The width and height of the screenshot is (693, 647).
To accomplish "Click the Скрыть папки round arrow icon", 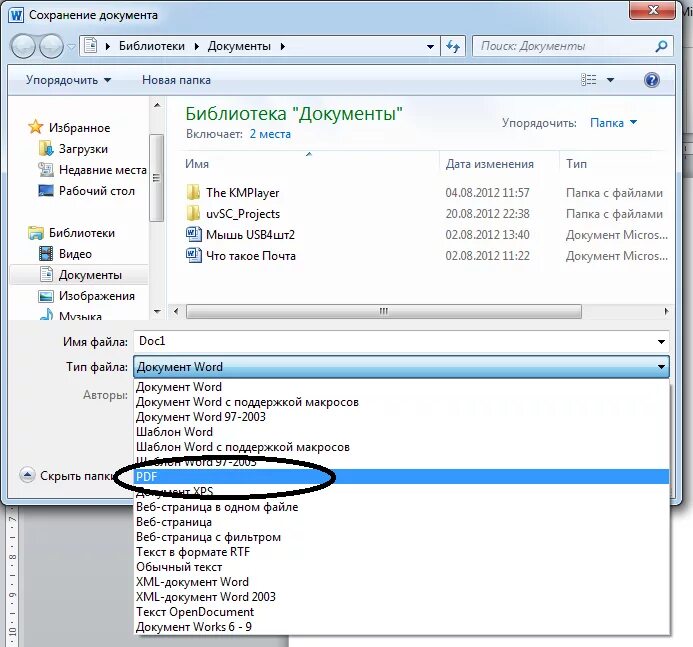I will pos(27,476).
